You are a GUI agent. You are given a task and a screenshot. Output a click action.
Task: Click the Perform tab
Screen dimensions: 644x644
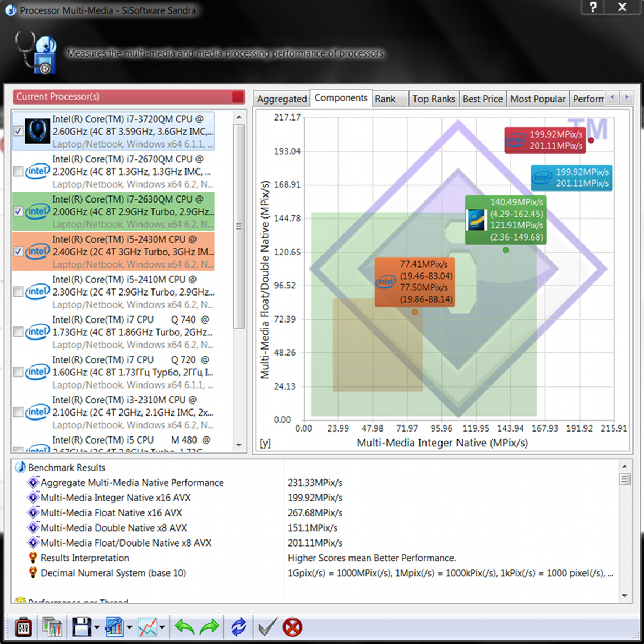click(x=588, y=99)
